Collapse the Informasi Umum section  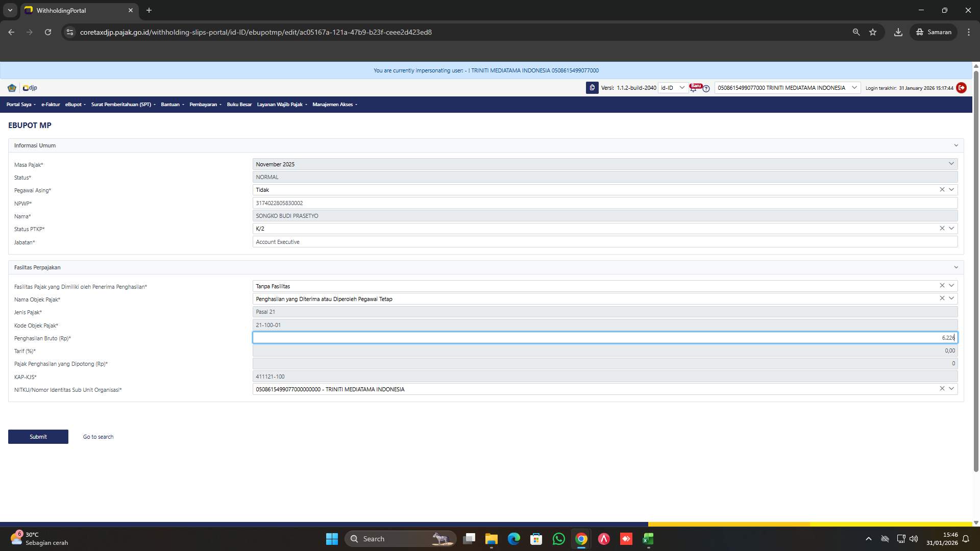pos(955,145)
